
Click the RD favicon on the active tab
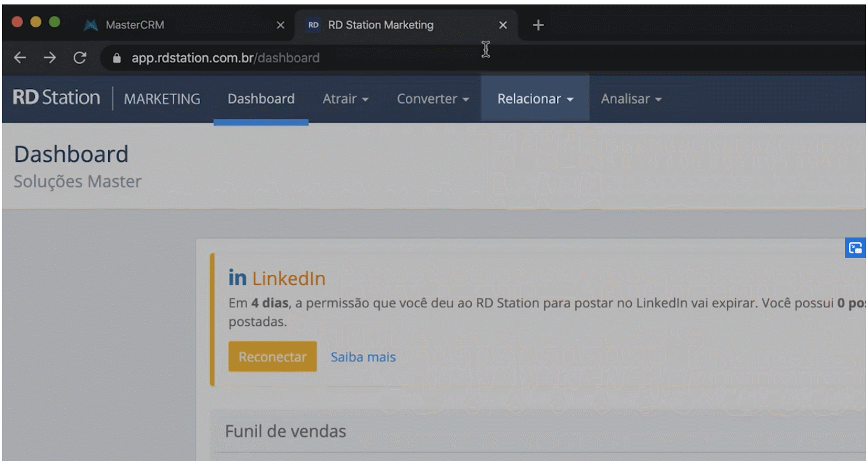(x=313, y=25)
